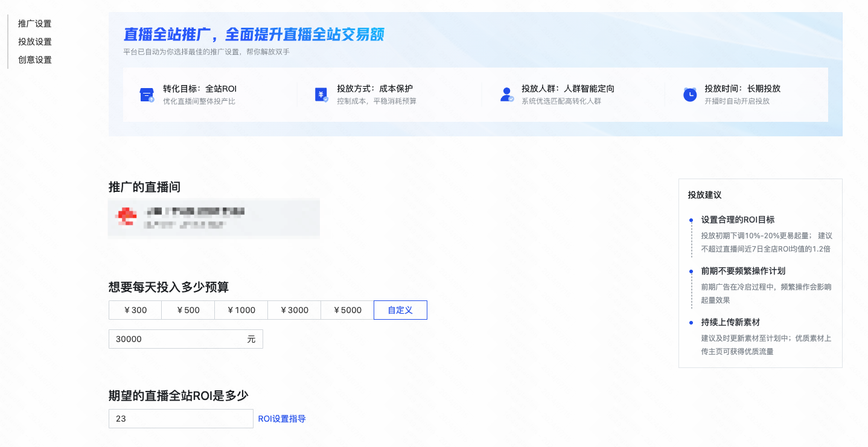This screenshot has width=868, height=447.
Task: Click the ¥ icon beside 投放方式成本保护
Action: point(322,94)
